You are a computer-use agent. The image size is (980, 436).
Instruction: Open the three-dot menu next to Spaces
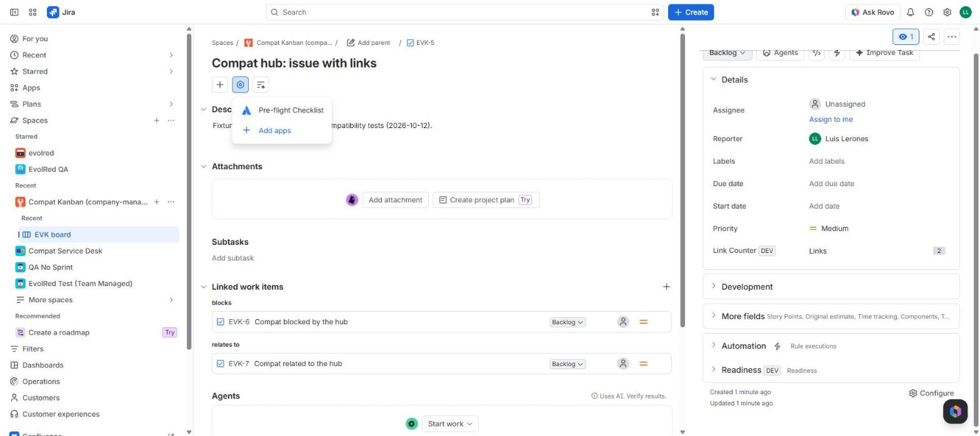coord(171,121)
